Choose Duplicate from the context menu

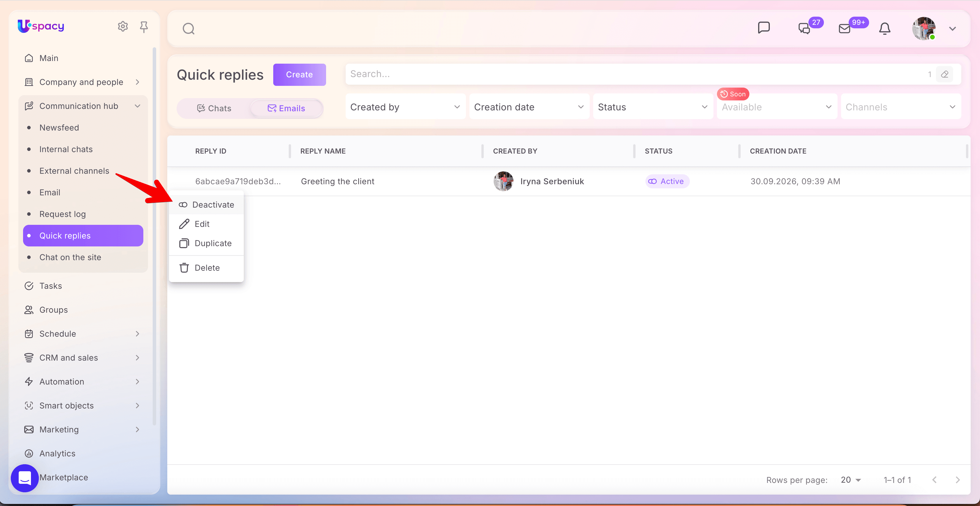pyautogui.click(x=206, y=244)
